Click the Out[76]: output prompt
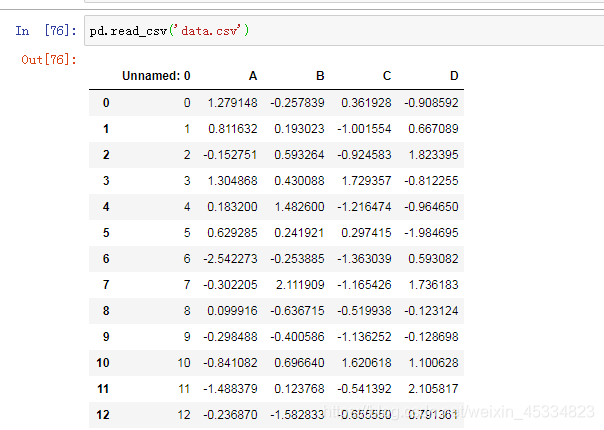This screenshot has height=430, width=604. pos(49,60)
